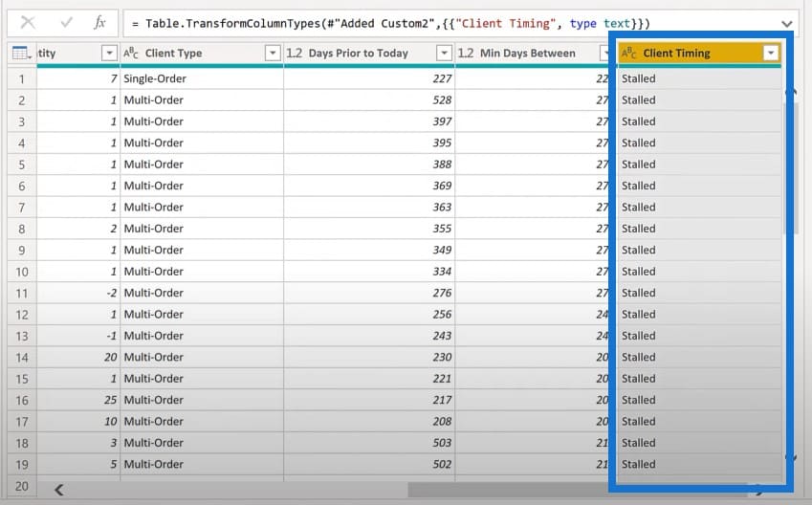Click Days Prior value 395
The height and width of the screenshot is (505, 812).
(x=442, y=143)
